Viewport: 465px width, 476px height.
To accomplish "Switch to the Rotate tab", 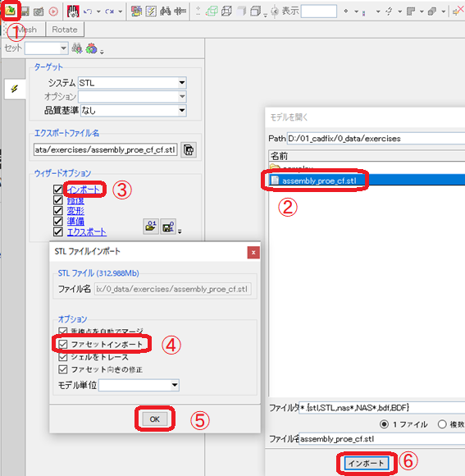I will [65, 30].
